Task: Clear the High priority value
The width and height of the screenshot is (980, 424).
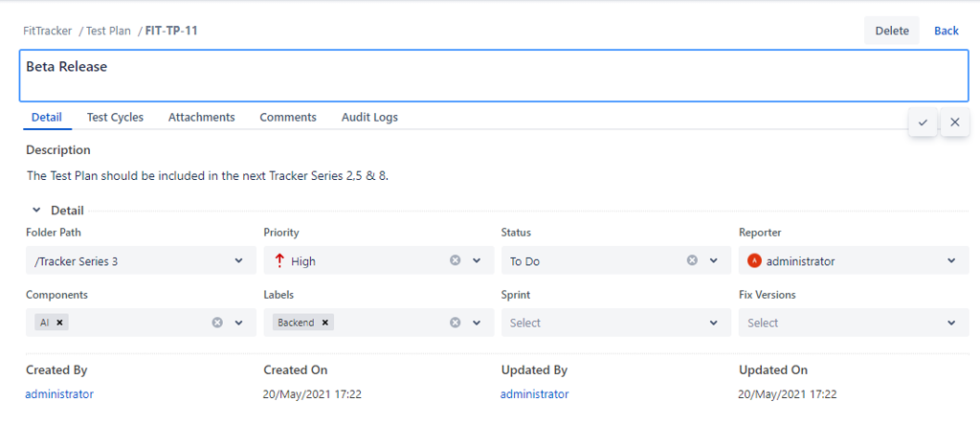Action: [455, 260]
